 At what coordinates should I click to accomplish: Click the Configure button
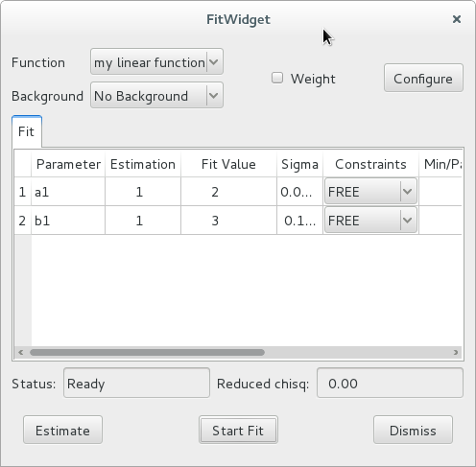(423, 79)
